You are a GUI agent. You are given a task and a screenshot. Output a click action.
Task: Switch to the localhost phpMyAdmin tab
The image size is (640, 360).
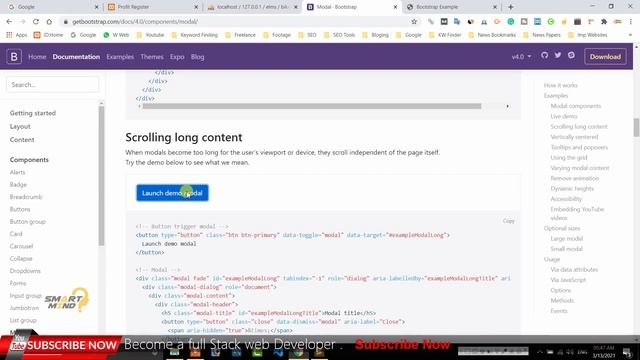coord(251,7)
